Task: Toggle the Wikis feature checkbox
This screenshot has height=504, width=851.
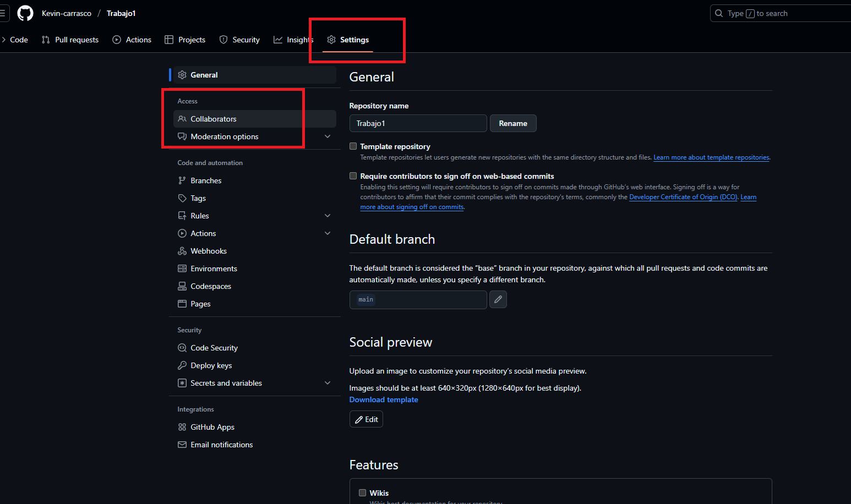Action: coord(363,493)
